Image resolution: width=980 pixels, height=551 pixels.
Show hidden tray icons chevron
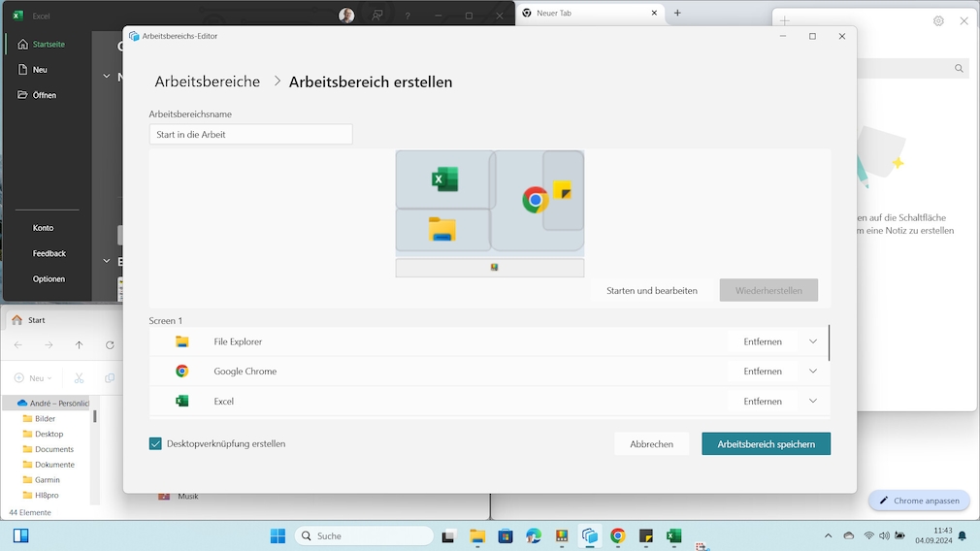pos(828,536)
